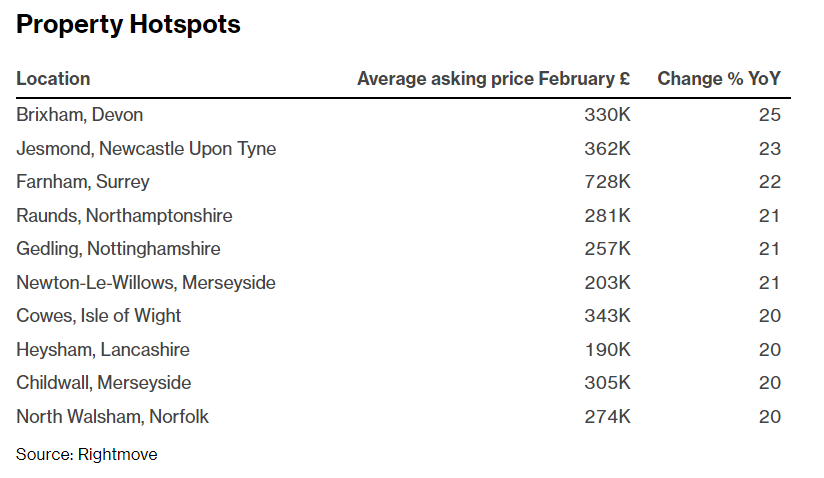Click Average asking price February header

tap(493, 79)
